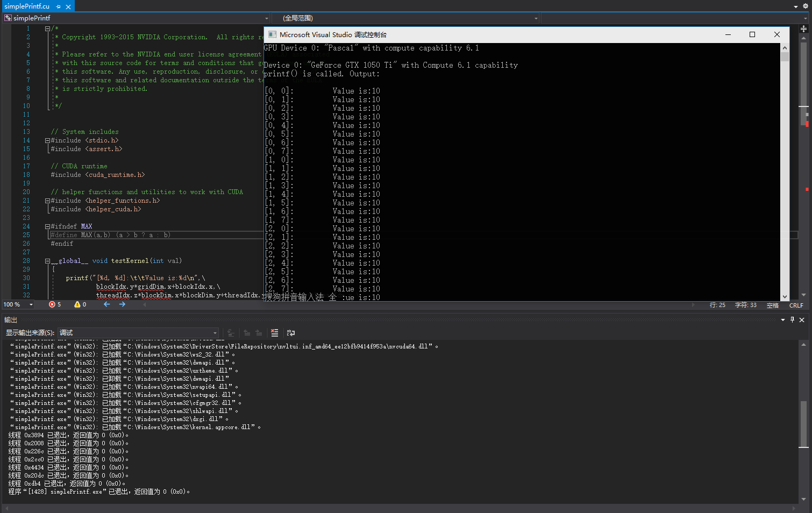Click the debug console window icon
Screen dimensions: 812x513
point(273,34)
